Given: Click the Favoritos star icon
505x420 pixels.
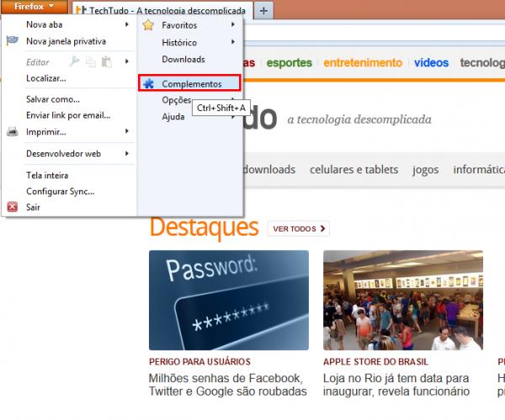Looking at the screenshot, I should (148, 24).
